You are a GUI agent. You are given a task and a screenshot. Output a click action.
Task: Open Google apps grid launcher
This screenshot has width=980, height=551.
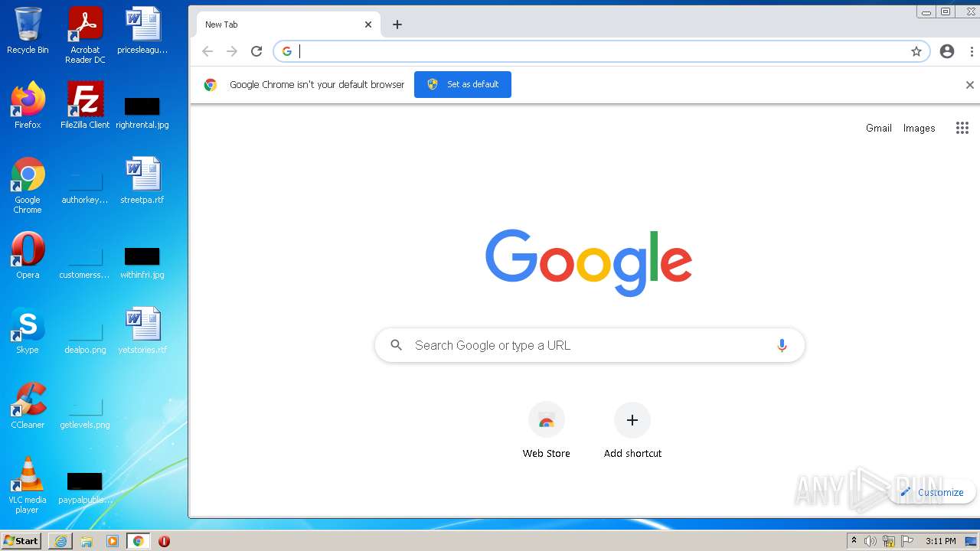[x=962, y=128]
